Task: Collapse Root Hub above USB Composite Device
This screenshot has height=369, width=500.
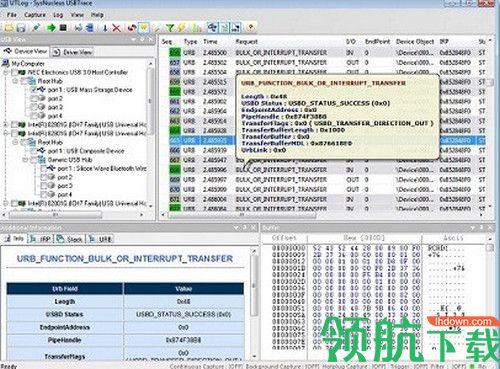Action: coord(15,142)
